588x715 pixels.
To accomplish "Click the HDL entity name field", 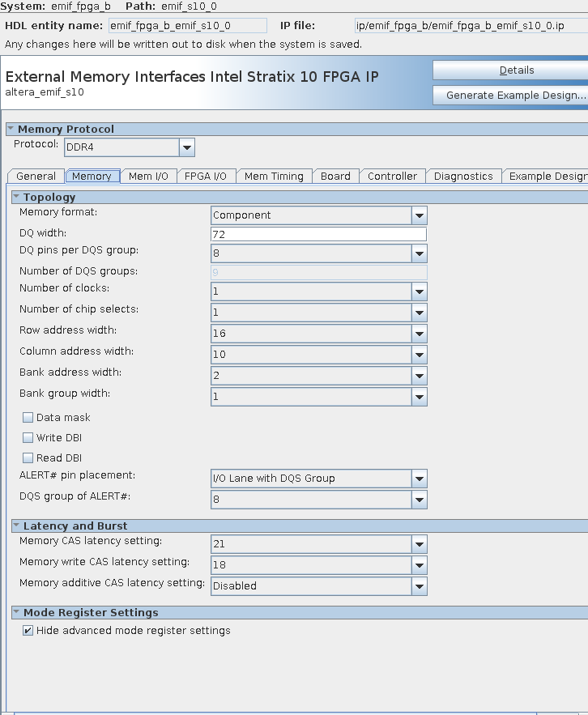I will 187,26.
